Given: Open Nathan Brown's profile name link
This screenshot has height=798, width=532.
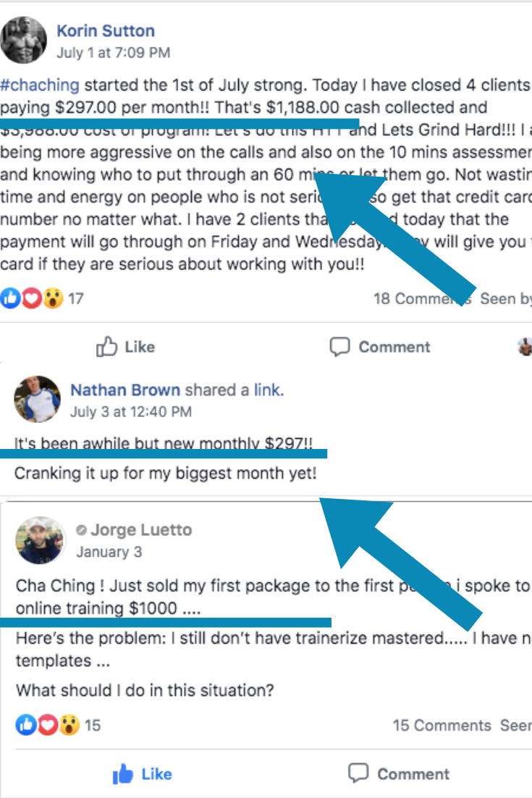Looking at the screenshot, I should coord(125,390).
